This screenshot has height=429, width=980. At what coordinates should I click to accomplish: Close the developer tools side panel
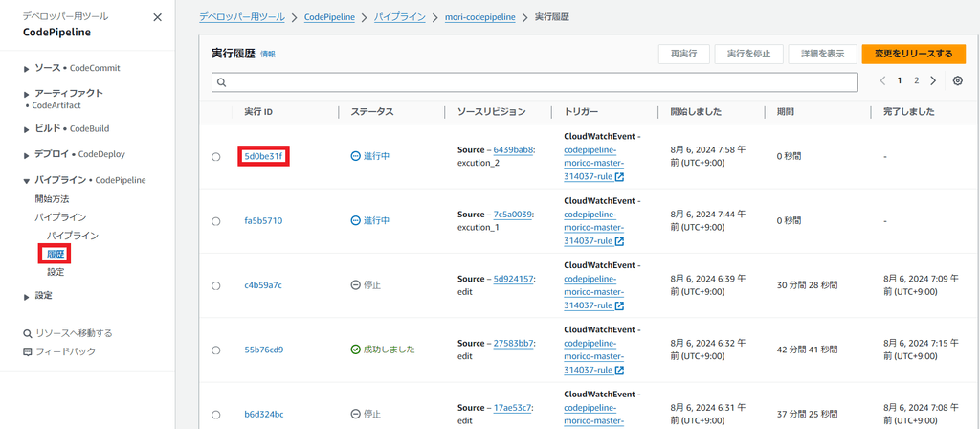click(158, 17)
